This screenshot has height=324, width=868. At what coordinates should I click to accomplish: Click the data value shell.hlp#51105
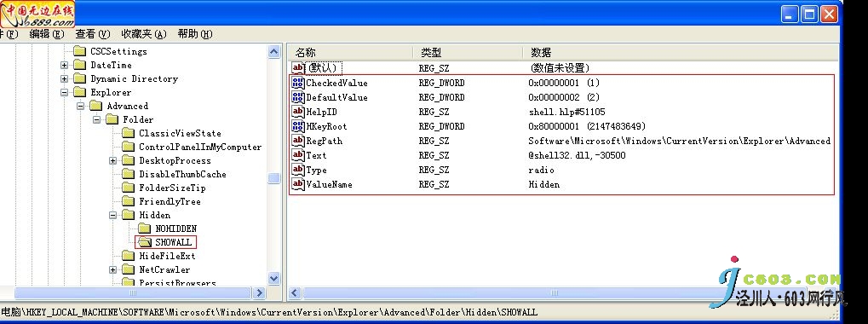click(566, 112)
